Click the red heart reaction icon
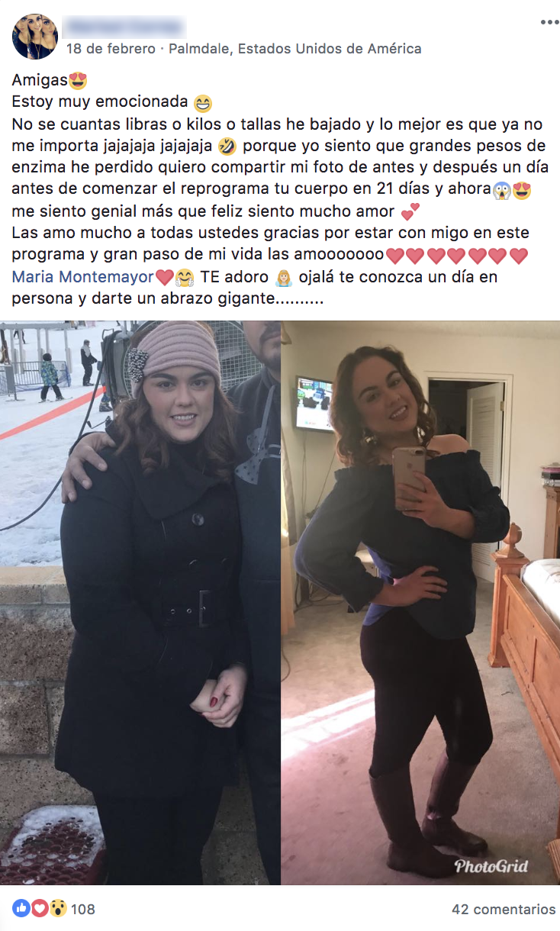Viewport: 560px width, 931px height. pos(39,908)
